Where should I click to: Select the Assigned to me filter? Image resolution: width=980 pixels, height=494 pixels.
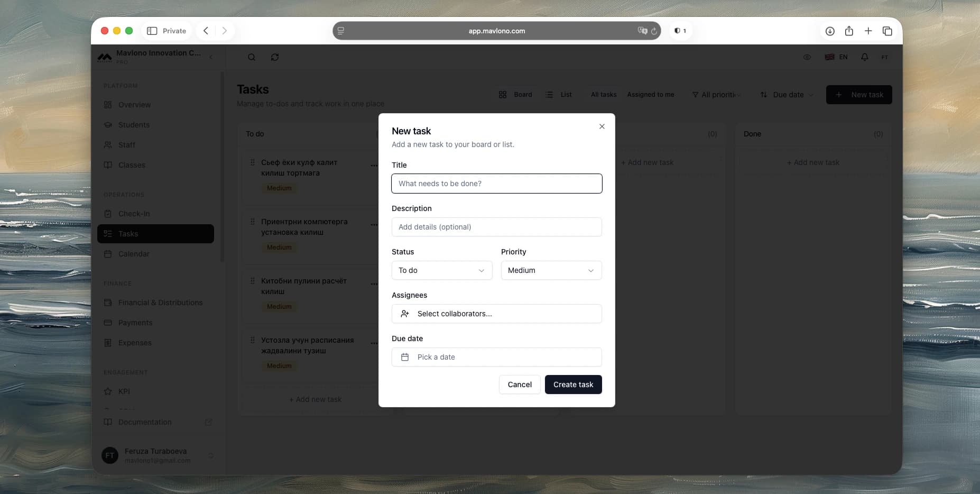click(650, 95)
